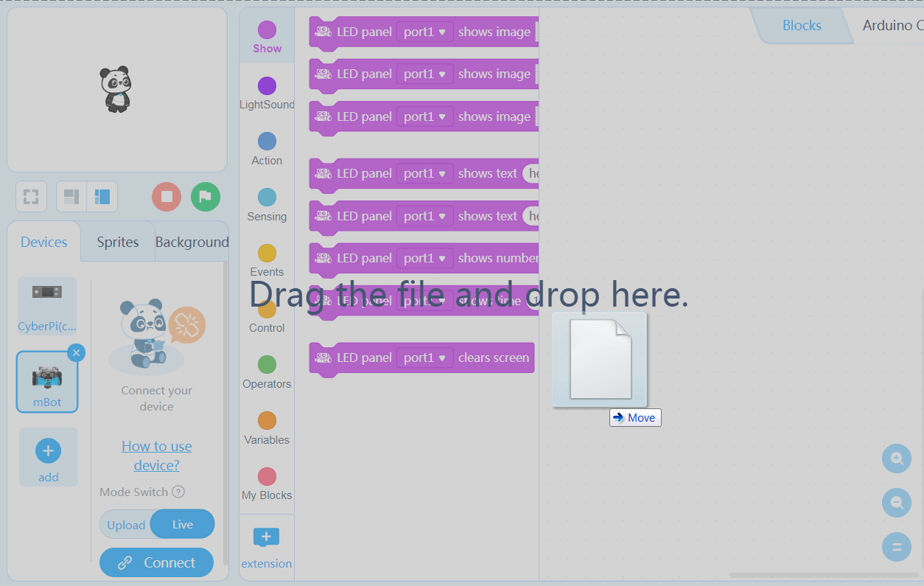Expand port dropdown on shows number block
Image resolution: width=924 pixels, height=586 pixels.
pos(424,258)
